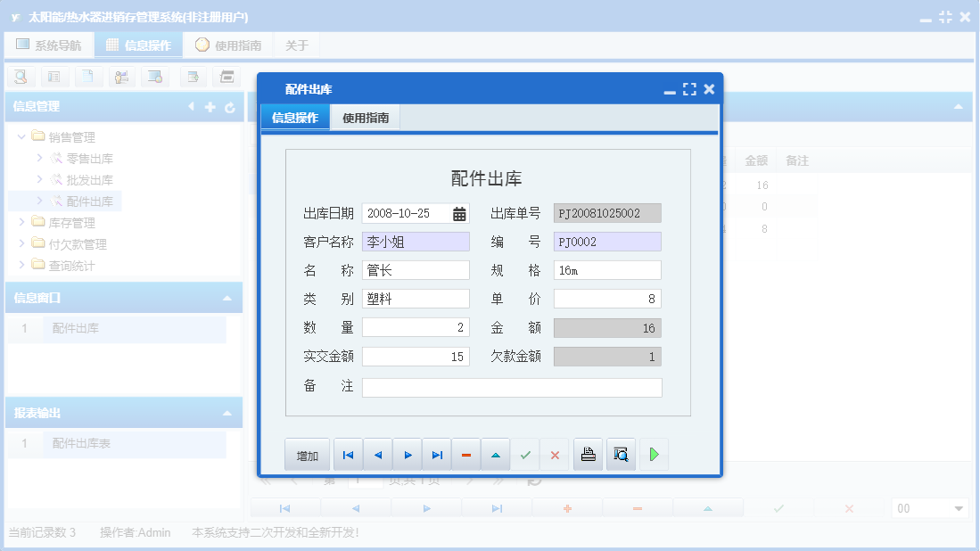The width and height of the screenshot is (980, 551).
Task: Click the 备注 input field in the dialog
Action: click(x=511, y=387)
